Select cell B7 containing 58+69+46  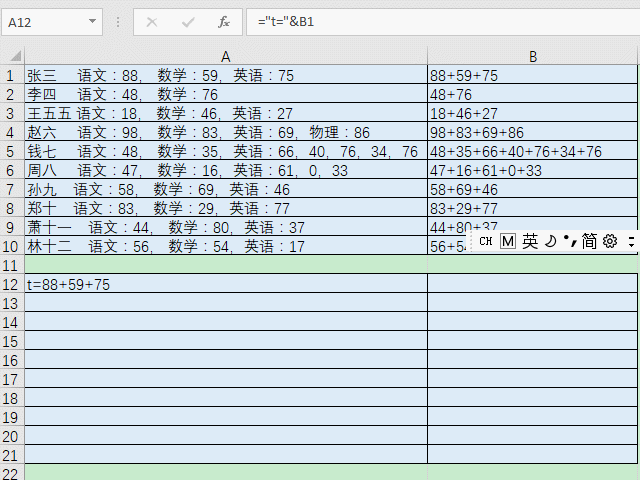(533, 190)
